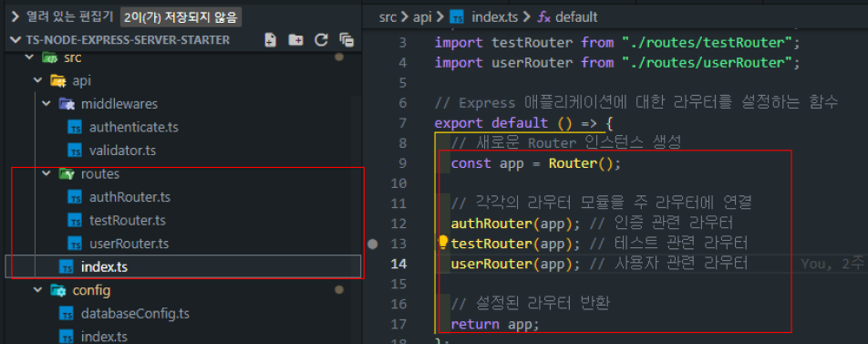Open validator.ts file
868x344 pixels.
(123, 151)
